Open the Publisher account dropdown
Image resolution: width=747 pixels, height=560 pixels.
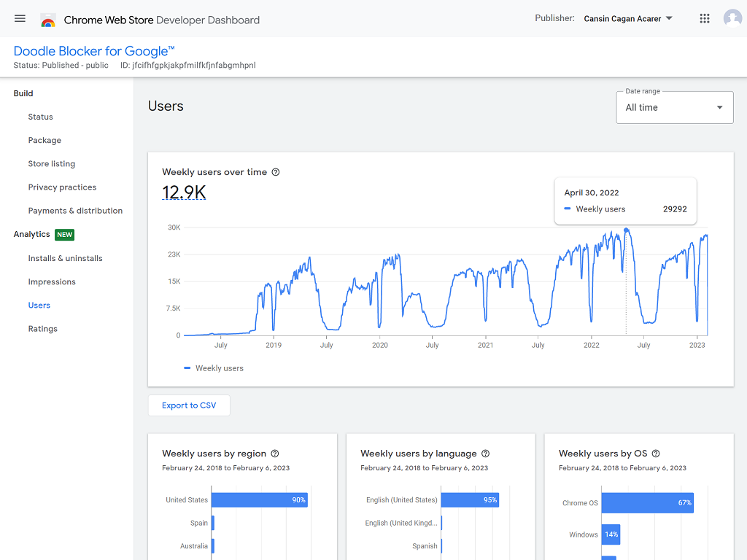coord(627,19)
